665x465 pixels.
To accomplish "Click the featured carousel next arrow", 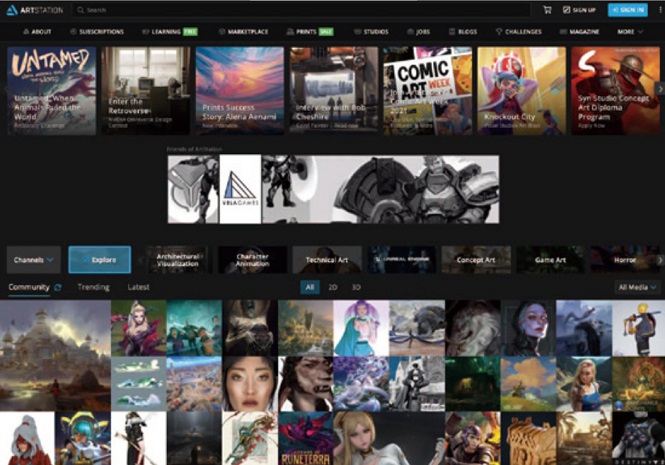I will (660, 89).
